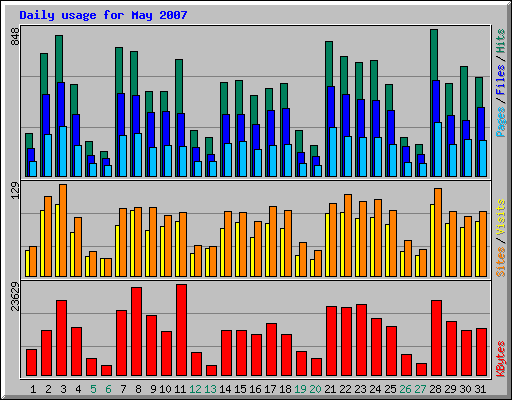Click the orange sites bar for day 14
The image size is (512, 400).
pos(228,244)
